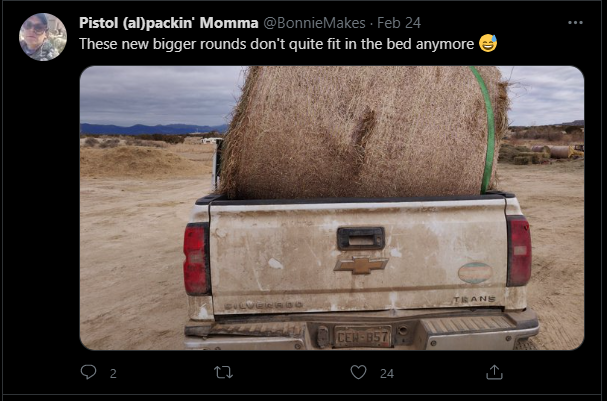Like the tweet via the heart icon
This screenshot has height=401, width=607.
tap(358, 372)
